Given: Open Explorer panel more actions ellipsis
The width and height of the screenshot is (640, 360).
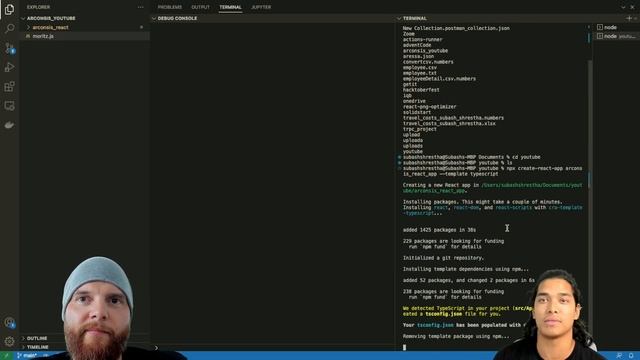Looking at the screenshot, I should pyautogui.click(x=140, y=7).
